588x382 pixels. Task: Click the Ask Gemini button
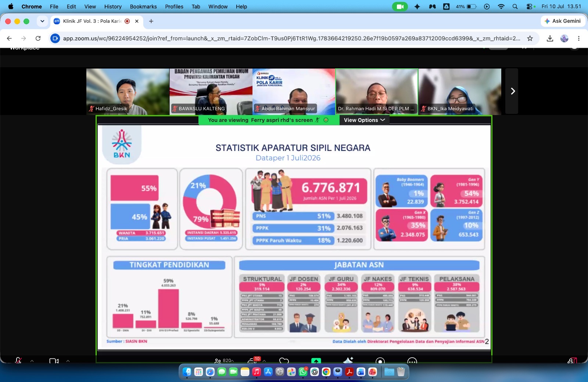[x=563, y=21]
